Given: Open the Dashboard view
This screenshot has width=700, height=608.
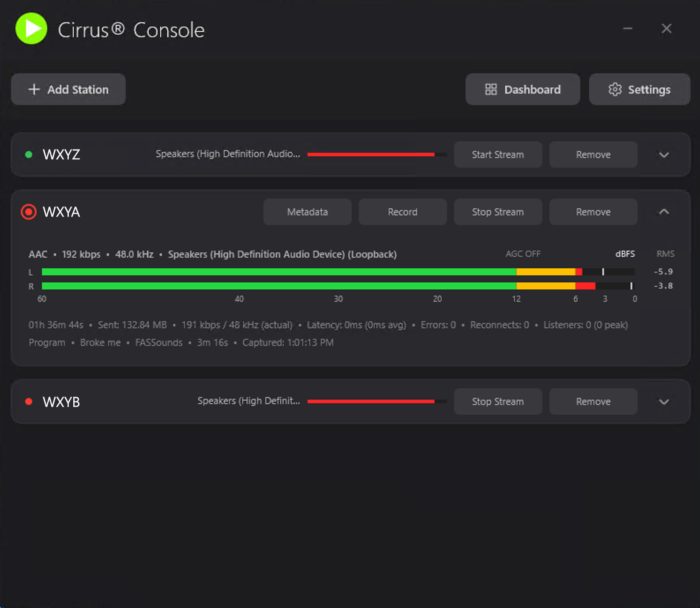Looking at the screenshot, I should pos(523,89).
